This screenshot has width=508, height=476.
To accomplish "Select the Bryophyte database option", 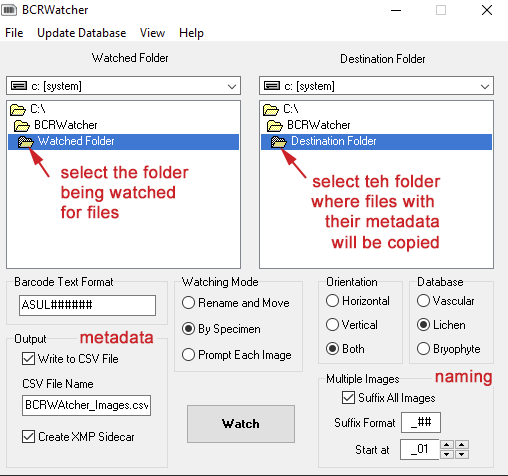I will pyautogui.click(x=423, y=349).
